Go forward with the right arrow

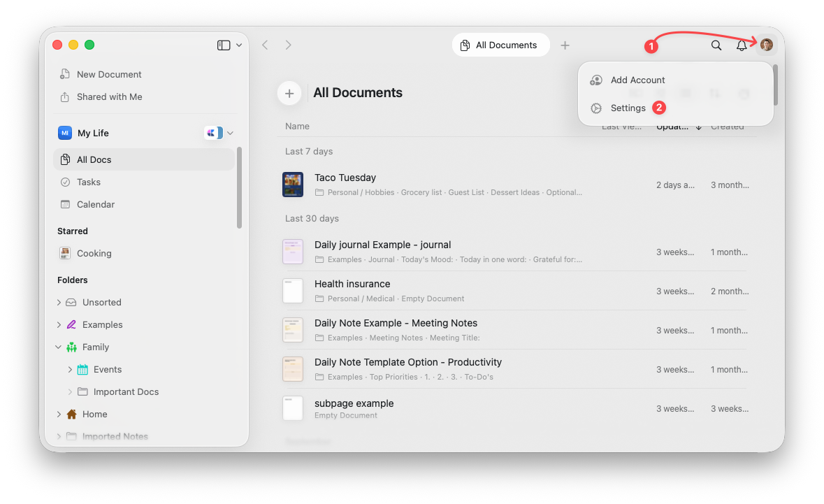coord(288,45)
